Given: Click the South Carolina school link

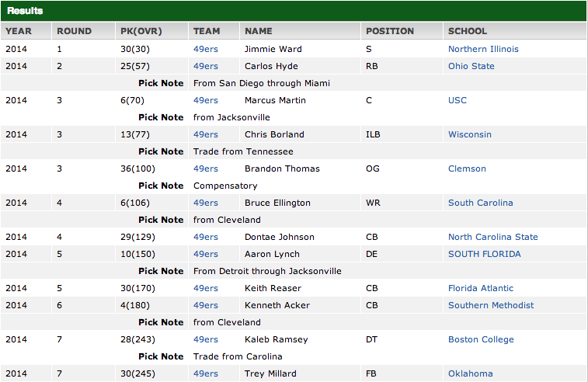Looking at the screenshot, I should point(480,203).
